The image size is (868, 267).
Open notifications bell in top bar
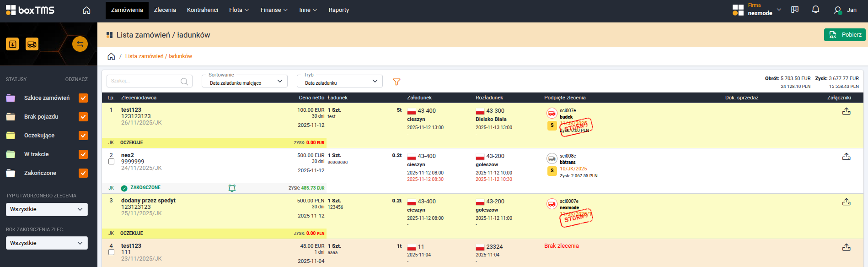click(815, 10)
